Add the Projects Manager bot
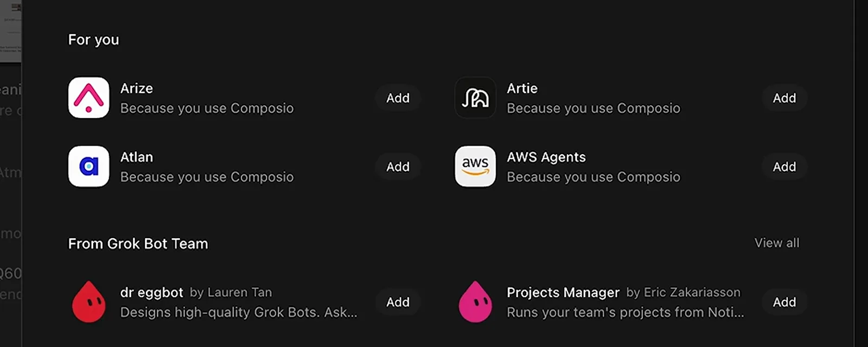This screenshot has height=347, width=868. [x=784, y=302]
